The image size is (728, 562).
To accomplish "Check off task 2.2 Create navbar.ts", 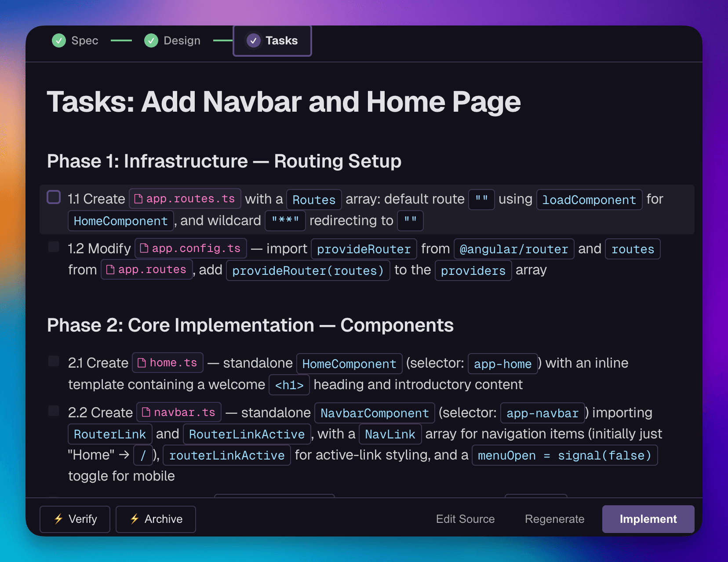I will [x=53, y=411].
